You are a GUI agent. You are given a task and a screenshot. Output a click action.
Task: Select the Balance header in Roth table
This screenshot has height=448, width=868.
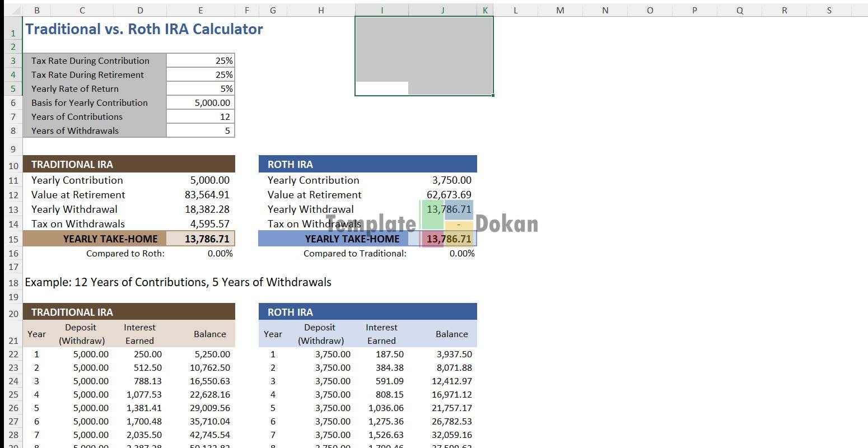pos(451,334)
